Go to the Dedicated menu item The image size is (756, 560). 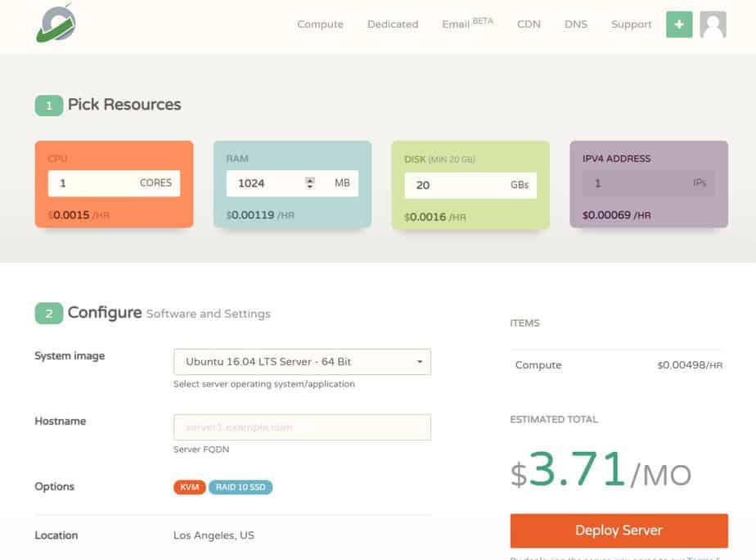[x=392, y=25]
